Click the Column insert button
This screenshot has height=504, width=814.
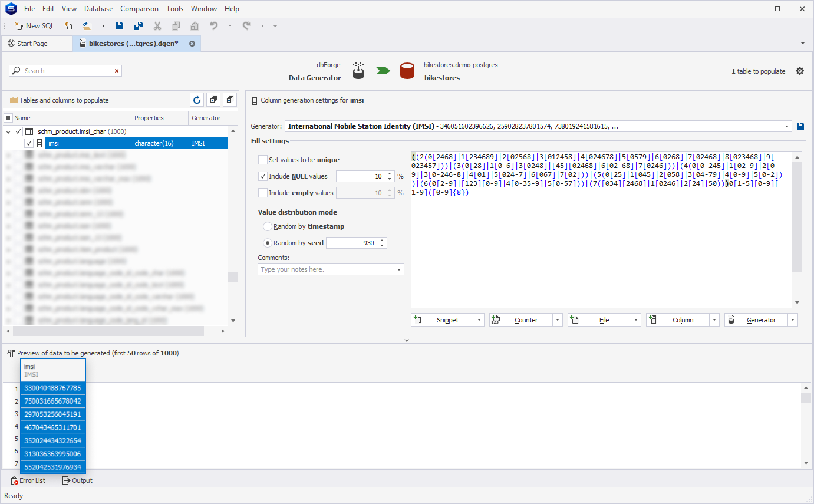click(678, 320)
